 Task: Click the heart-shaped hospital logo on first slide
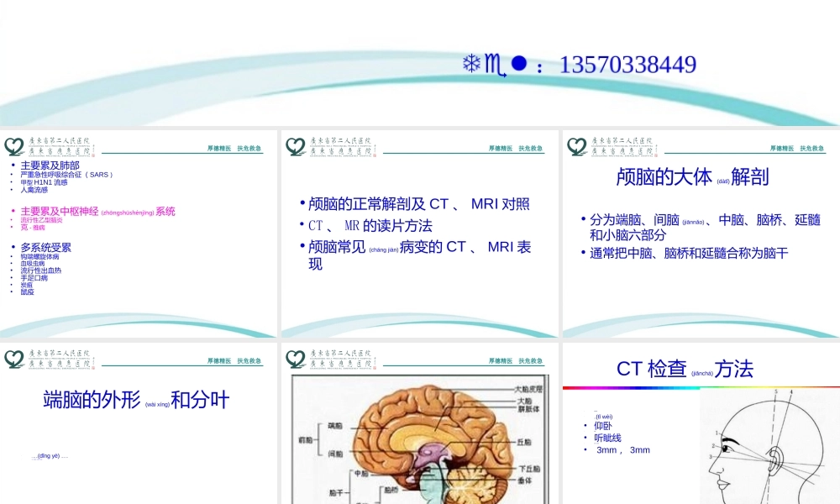13,146
